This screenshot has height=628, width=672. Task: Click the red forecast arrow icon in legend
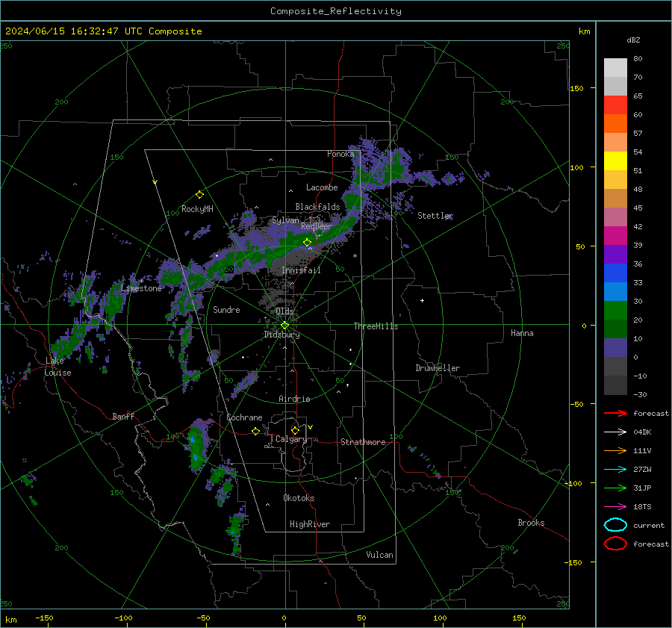click(615, 413)
